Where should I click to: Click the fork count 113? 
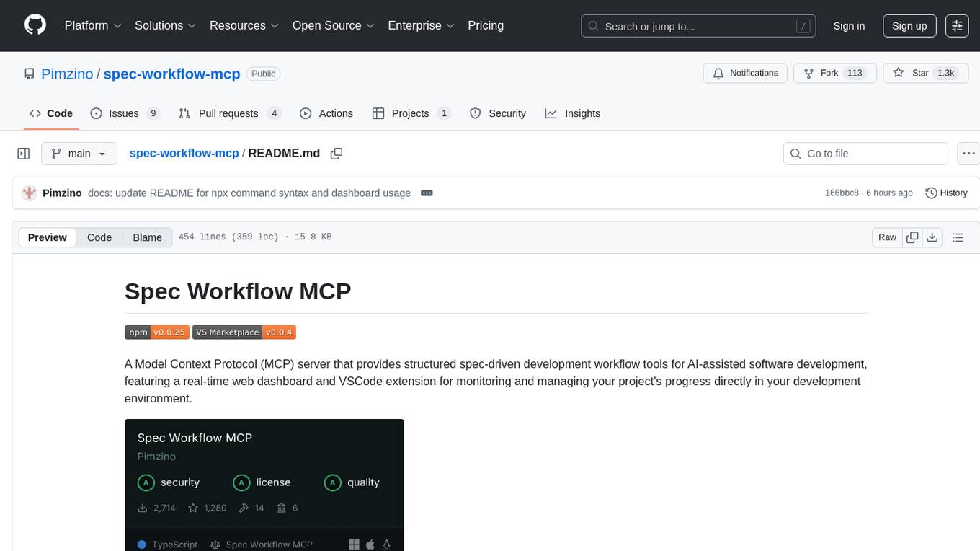pyautogui.click(x=855, y=73)
